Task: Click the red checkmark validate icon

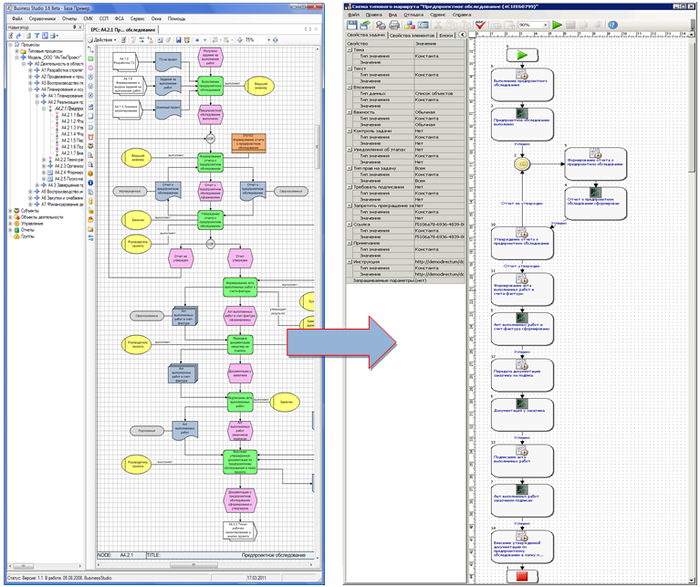Action: tap(481, 25)
